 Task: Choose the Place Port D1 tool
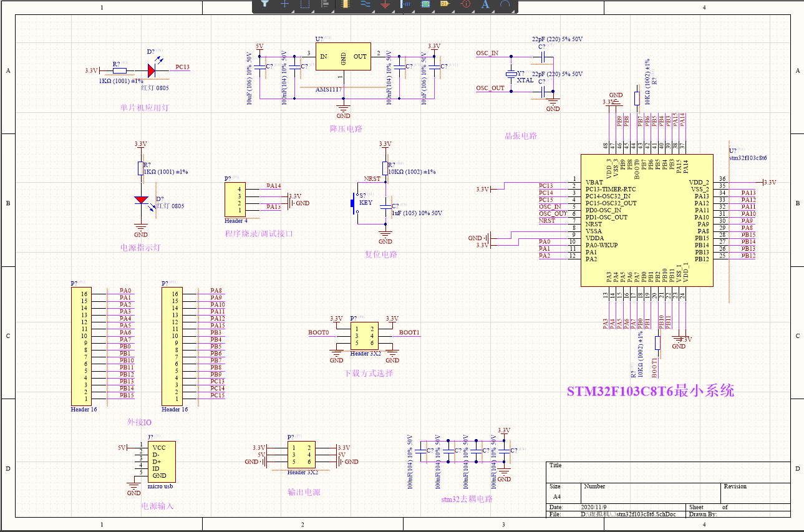point(445,4)
